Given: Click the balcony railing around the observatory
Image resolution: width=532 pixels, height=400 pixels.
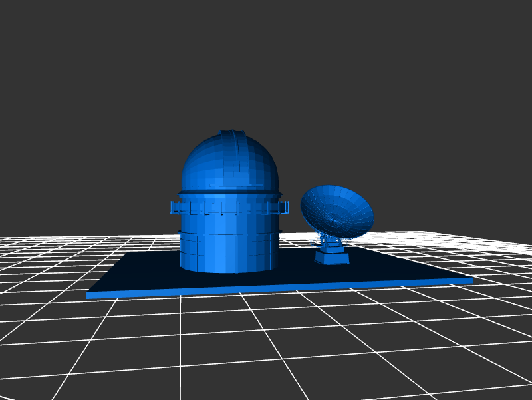Looking at the screenshot, I should (229, 208).
